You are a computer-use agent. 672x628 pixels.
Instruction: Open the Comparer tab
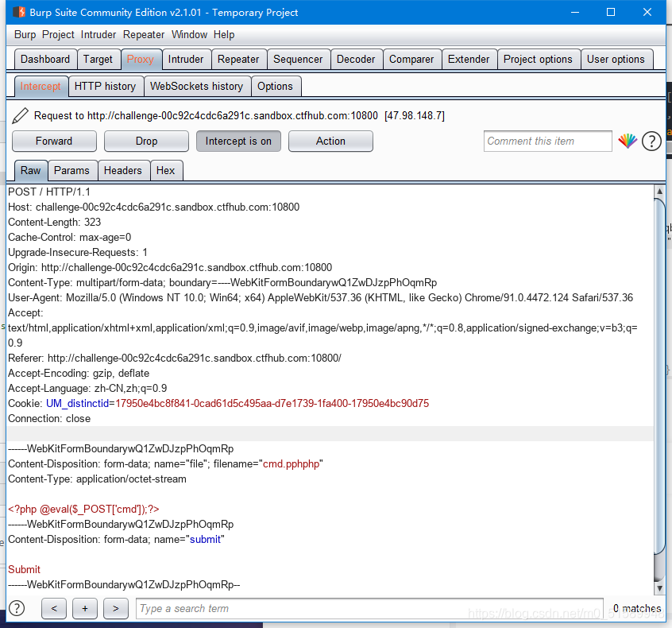click(411, 59)
